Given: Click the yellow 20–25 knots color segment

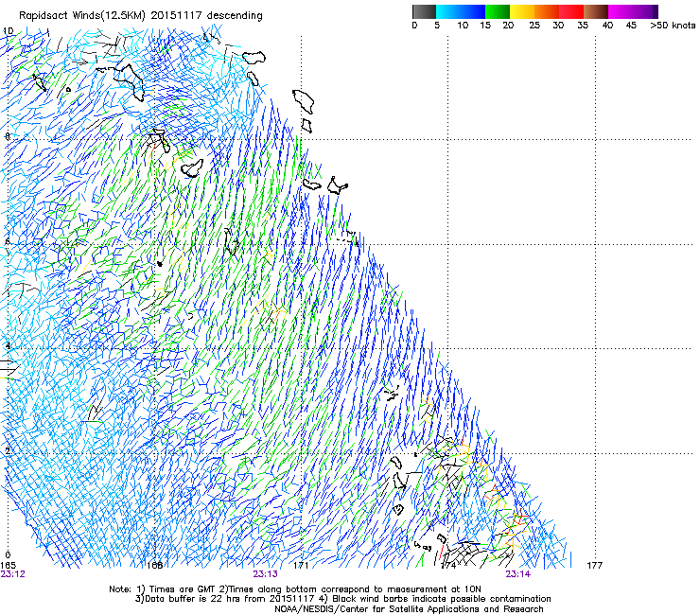Looking at the screenshot, I should 522,11.
